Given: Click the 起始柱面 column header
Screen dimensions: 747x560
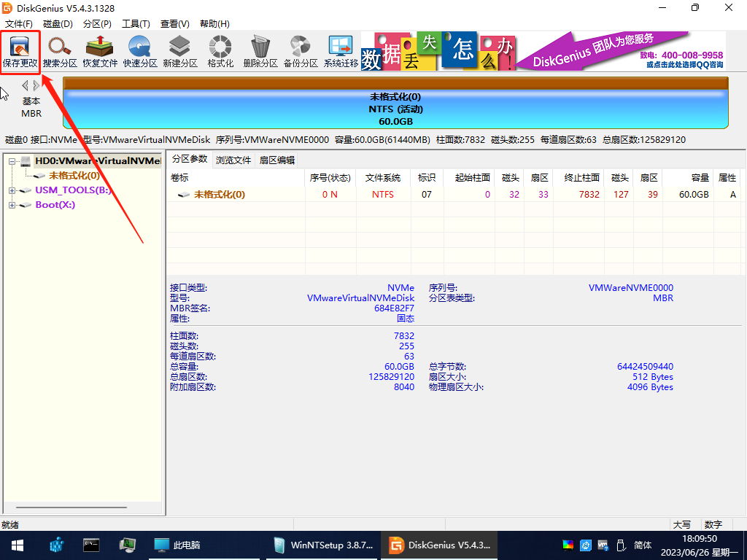Looking at the screenshot, I should pyautogui.click(x=469, y=178).
